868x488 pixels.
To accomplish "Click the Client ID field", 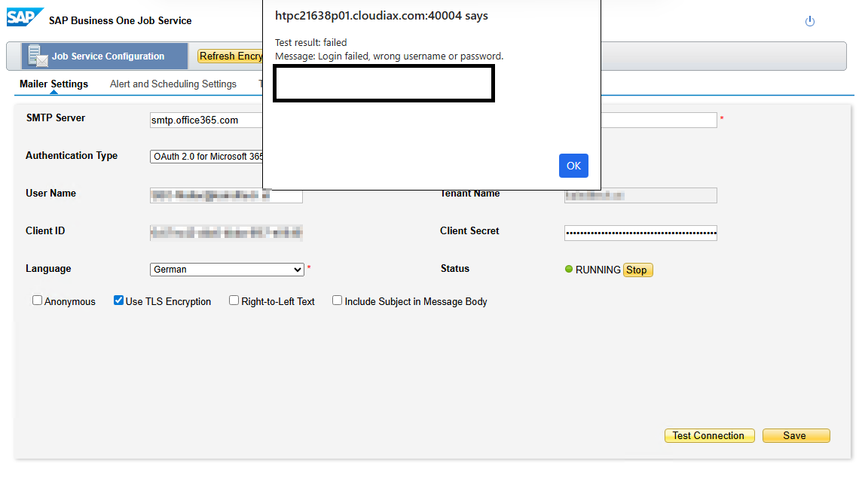I will pos(226,233).
